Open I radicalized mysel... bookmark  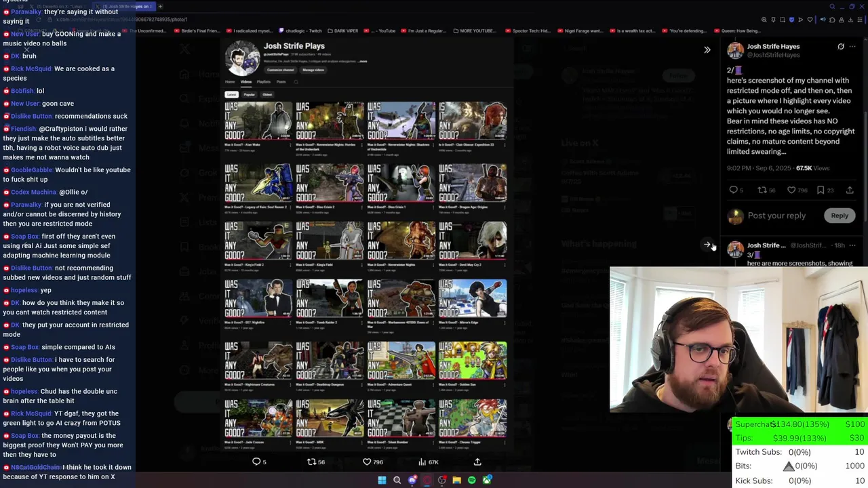[x=250, y=30]
